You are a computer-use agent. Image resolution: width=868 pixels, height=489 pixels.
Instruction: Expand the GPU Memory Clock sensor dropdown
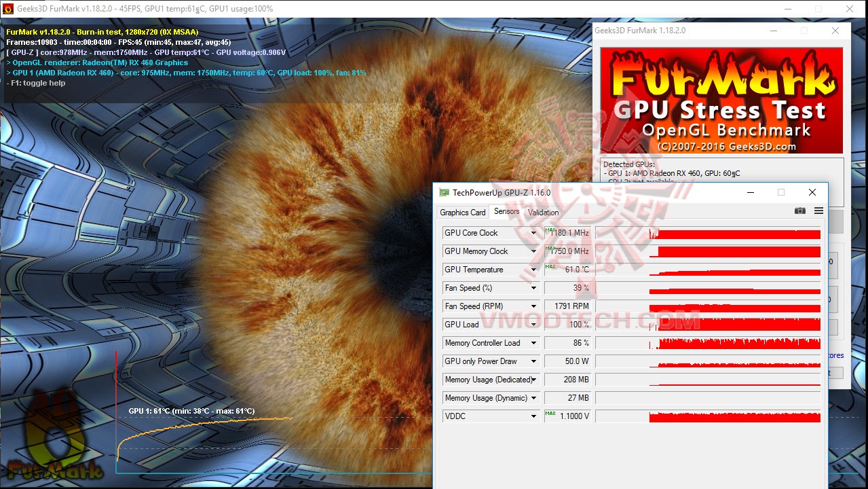(x=534, y=251)
